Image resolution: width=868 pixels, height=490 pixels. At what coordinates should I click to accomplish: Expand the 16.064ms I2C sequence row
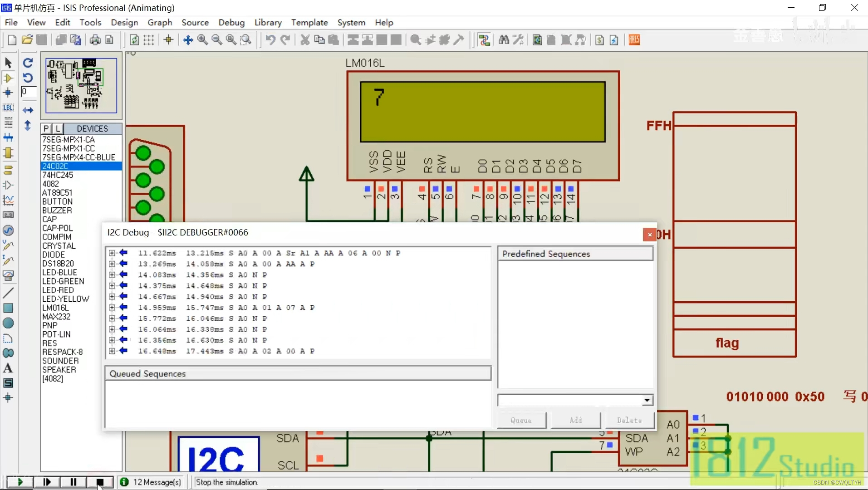(112, 329)
